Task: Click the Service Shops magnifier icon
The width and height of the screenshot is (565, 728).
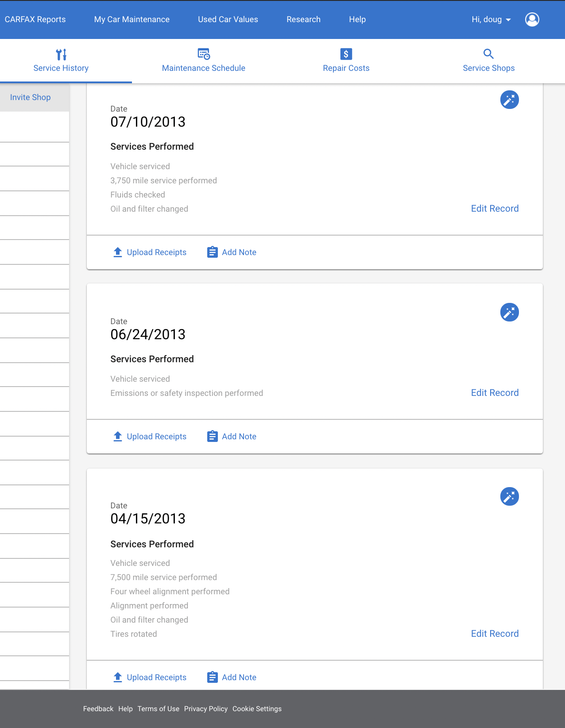Action: (488, 54)
